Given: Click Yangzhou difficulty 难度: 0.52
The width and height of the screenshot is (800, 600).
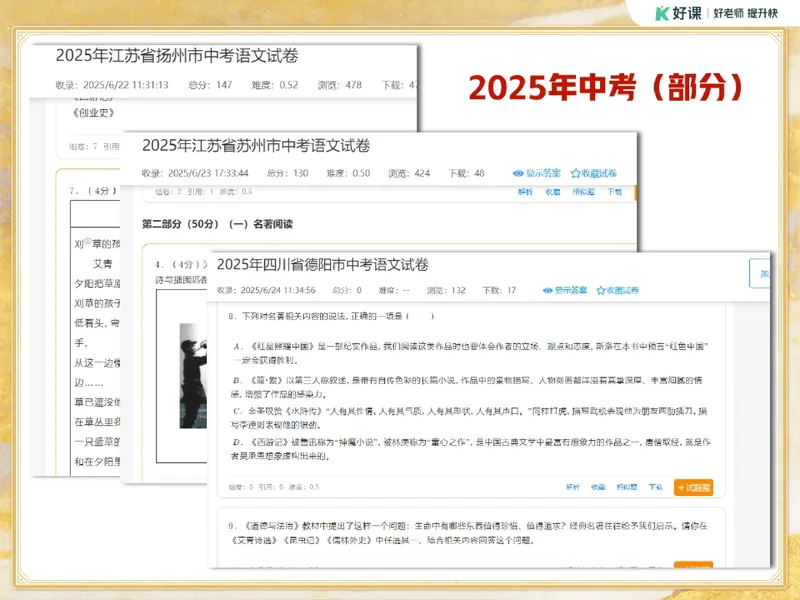Looking at the screenshot, I should pyautogui.click(x=274, y=85).
